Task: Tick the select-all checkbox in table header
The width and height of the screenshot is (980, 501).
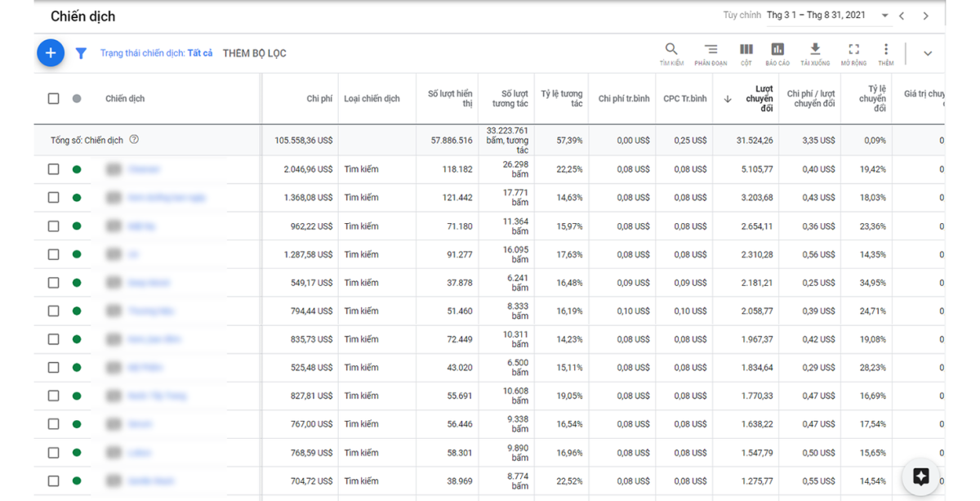Action: click(x=54, y=99)
